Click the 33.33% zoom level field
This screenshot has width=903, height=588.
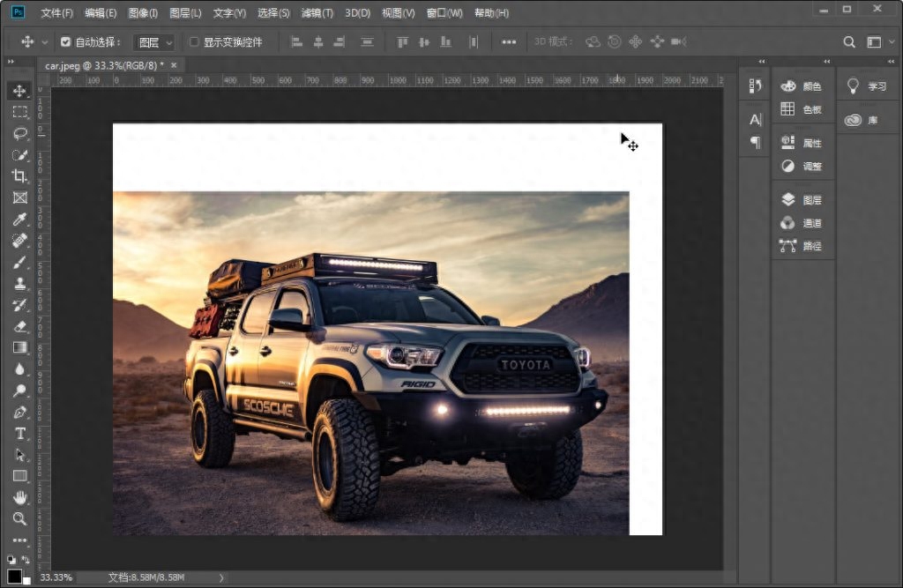[56, 577]
